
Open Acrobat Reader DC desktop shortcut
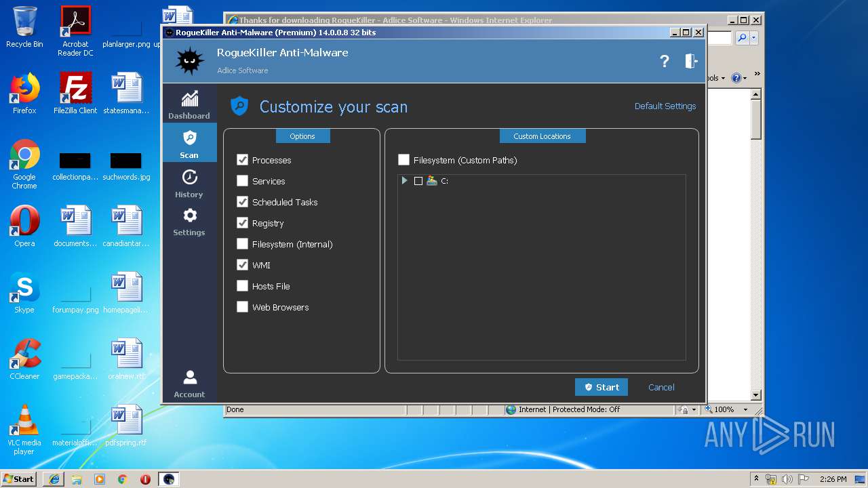pyautogui.click(x=75, y=31)
